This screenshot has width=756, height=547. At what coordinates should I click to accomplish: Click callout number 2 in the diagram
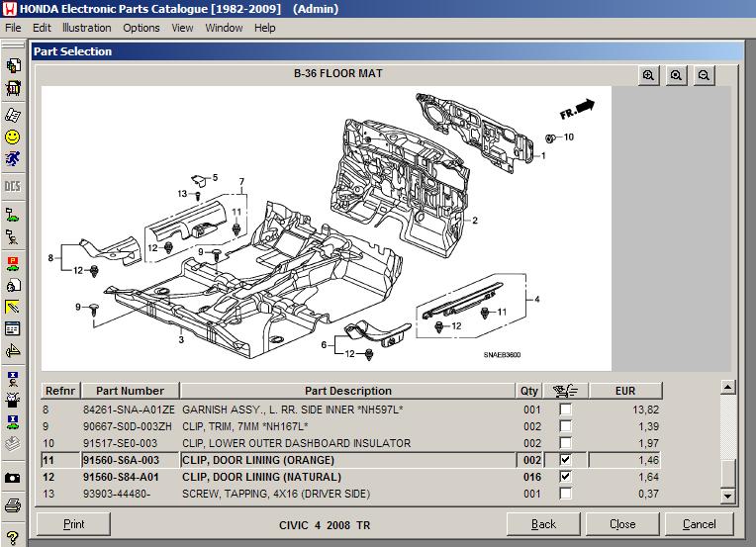pyautogui.click(x=475, y=221)
